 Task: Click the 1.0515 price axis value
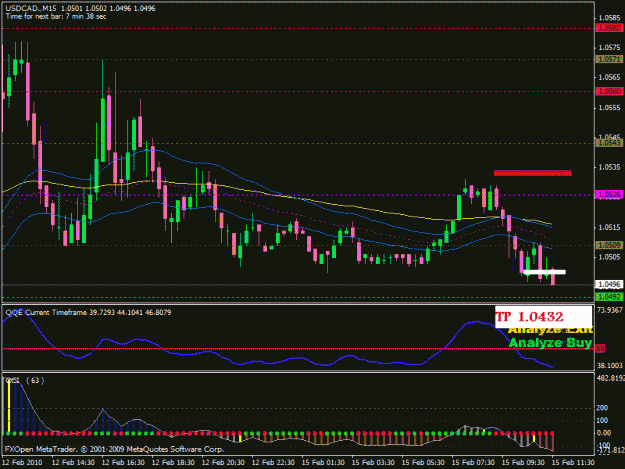point(610,227)
